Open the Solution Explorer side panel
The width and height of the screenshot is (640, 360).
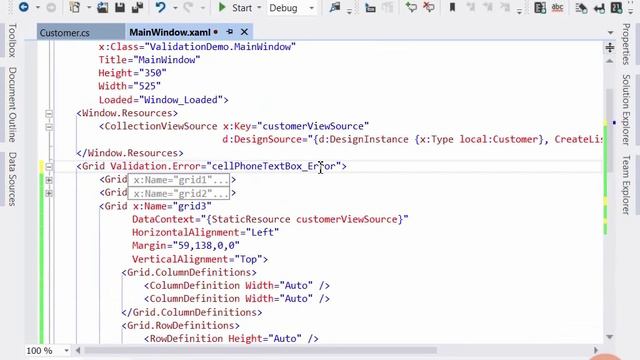point(626,109)
